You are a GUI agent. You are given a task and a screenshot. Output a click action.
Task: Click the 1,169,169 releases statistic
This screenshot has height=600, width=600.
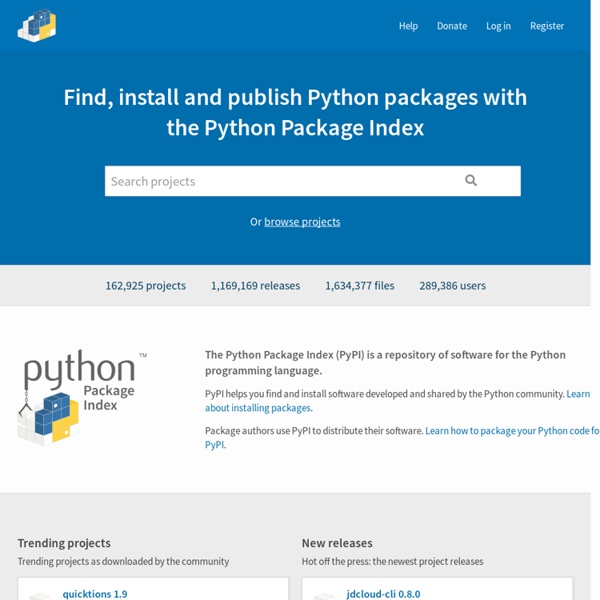tap(255, 286)
